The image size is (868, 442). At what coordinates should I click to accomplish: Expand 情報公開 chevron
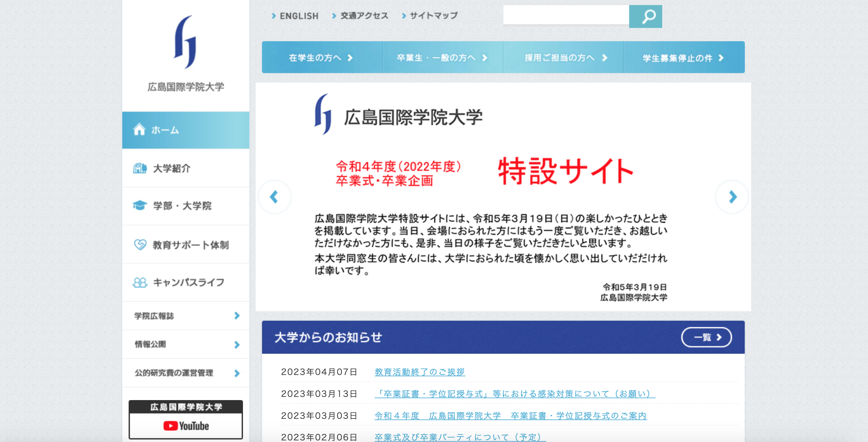coord(237,345)
